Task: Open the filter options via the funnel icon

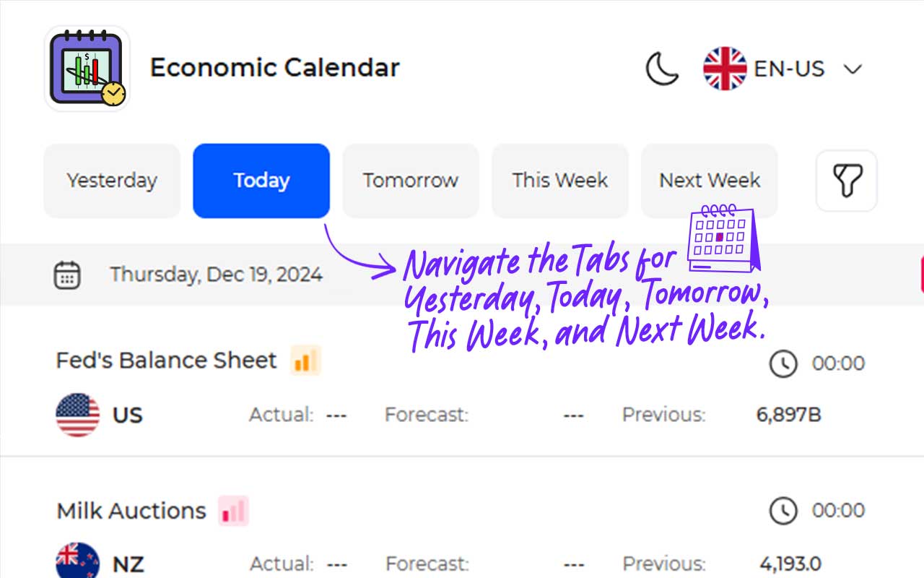Action: (846, 181)
